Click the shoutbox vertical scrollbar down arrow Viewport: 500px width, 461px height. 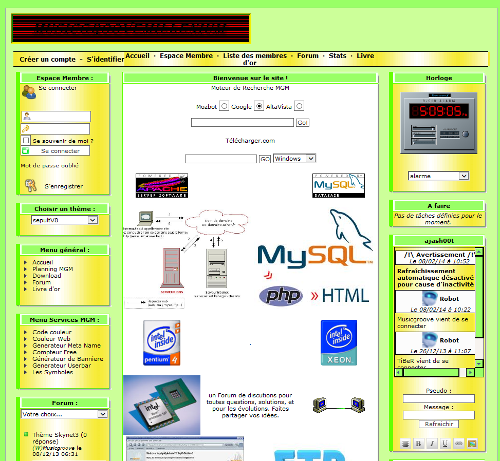pos(479,363)
